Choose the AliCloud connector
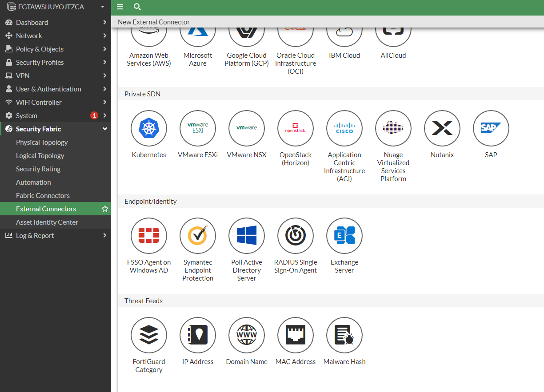The height and width of the screenshot is (392, 544). pos(393,37)
